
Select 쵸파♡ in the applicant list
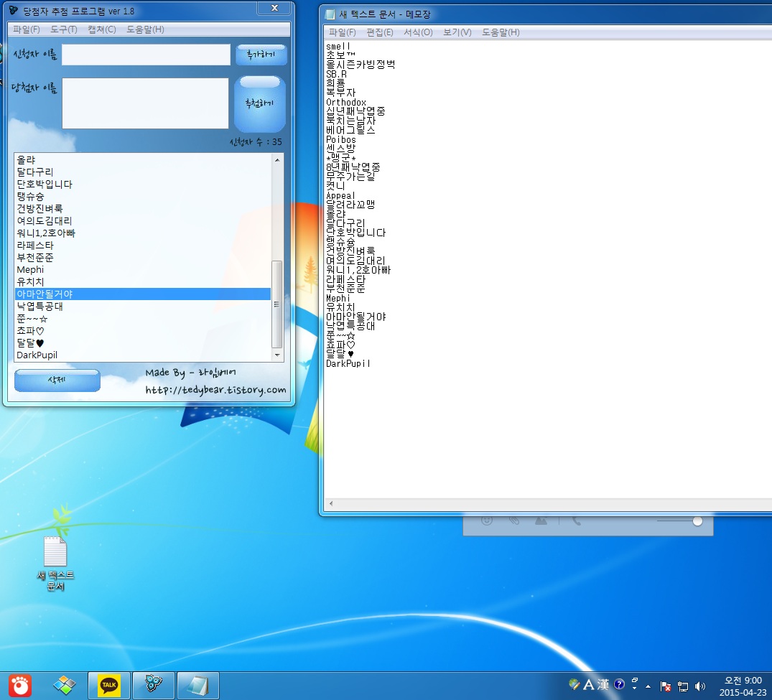143,331
